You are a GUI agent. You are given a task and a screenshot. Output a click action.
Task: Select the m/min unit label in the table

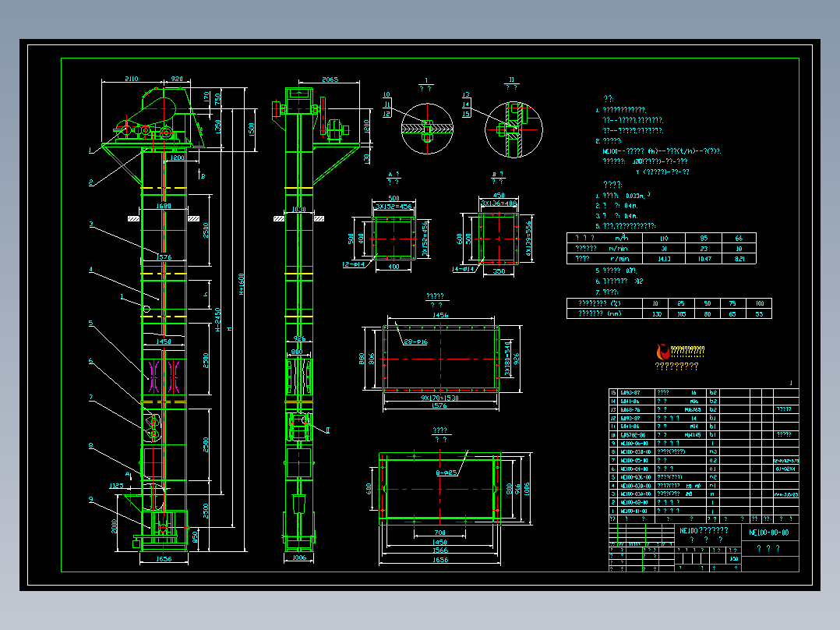click(x=618, y=249)
